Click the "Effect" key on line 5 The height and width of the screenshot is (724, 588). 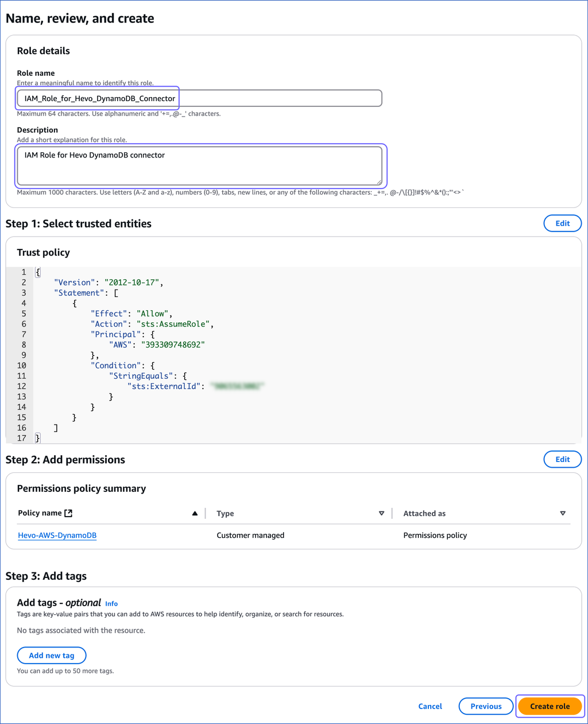[108, 313]
